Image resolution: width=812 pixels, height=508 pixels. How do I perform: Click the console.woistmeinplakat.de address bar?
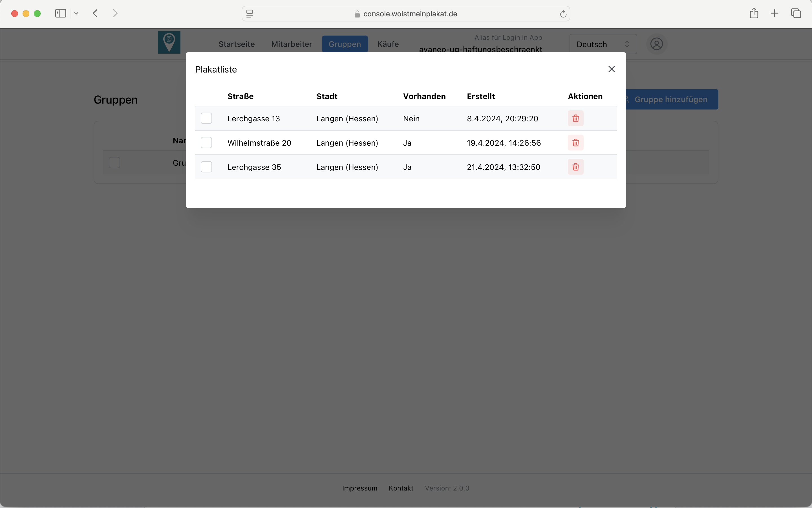(x=406, y=14)
